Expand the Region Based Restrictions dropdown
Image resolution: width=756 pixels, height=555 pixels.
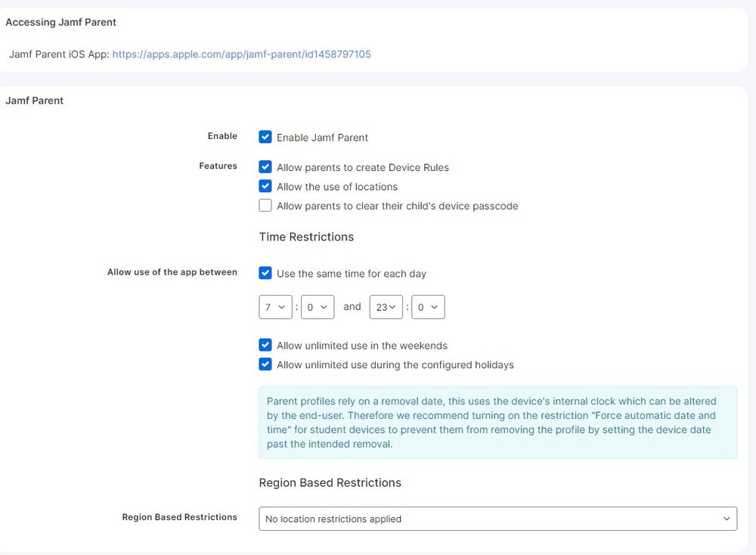click(497, 519)
